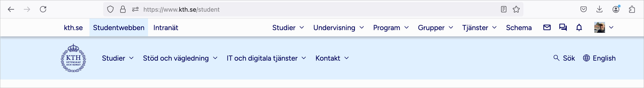Select the Studentwebben tab
This screenshot has width=644, height=88.
pos(119,27)
